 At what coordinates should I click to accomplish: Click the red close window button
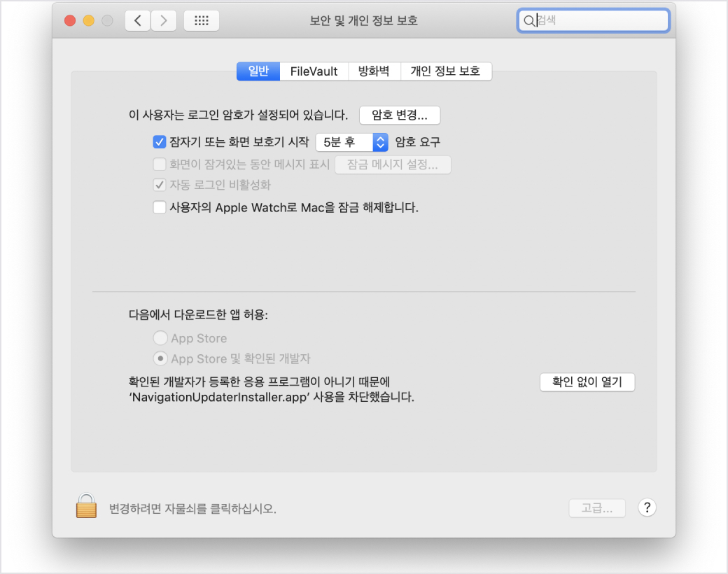point(70,21)
